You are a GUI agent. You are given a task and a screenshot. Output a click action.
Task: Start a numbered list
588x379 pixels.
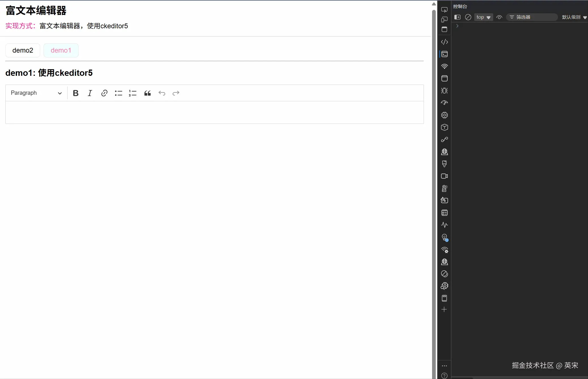[x=133, y=93]
